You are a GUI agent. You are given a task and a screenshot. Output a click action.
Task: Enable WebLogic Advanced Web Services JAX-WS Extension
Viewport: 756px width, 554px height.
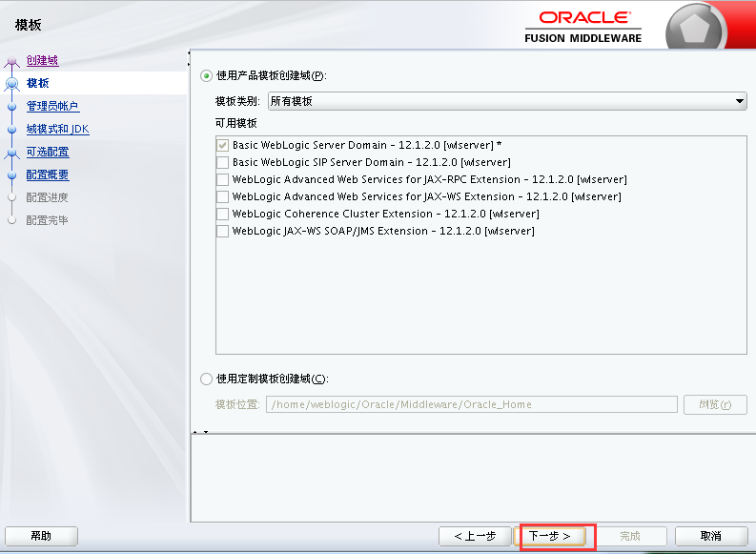coord(222,196)
